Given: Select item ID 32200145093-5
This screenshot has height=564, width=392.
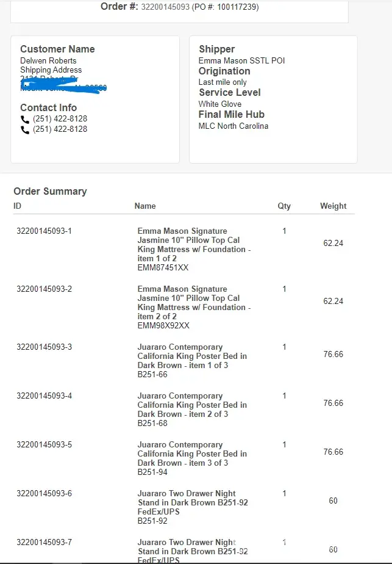Looking at the screenshot, I should pyautogui.click(x=44, y=445).
